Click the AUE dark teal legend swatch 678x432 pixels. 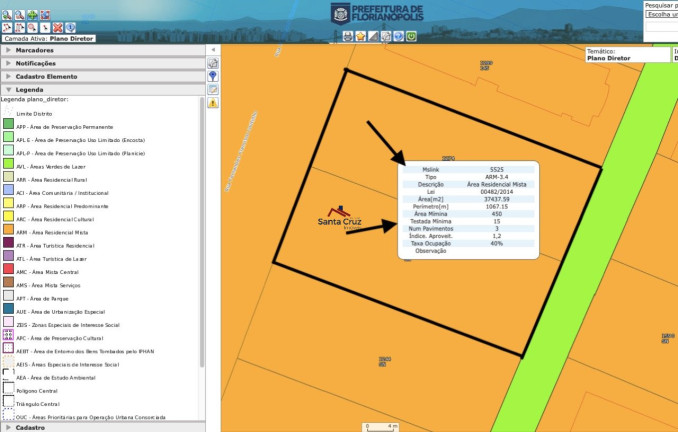coord(8,308)
